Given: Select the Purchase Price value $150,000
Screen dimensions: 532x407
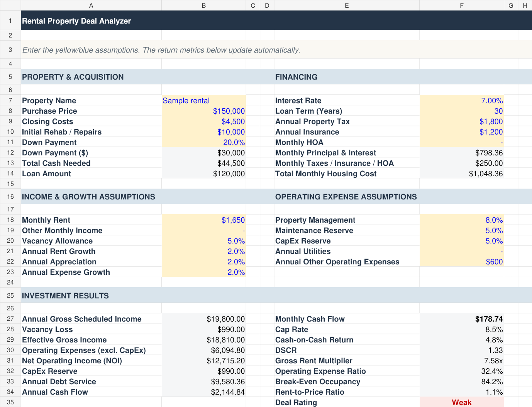Looking at the screenshot, I should click(203, 111).
